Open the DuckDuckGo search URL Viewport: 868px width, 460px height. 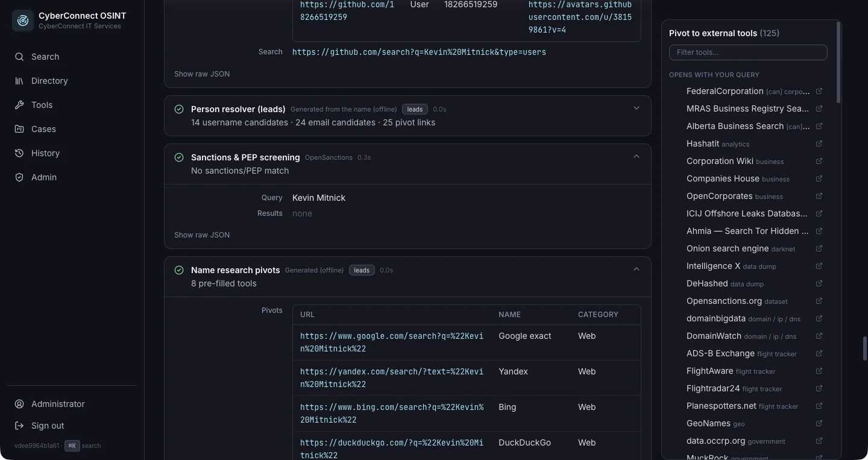tap(392, 449)
